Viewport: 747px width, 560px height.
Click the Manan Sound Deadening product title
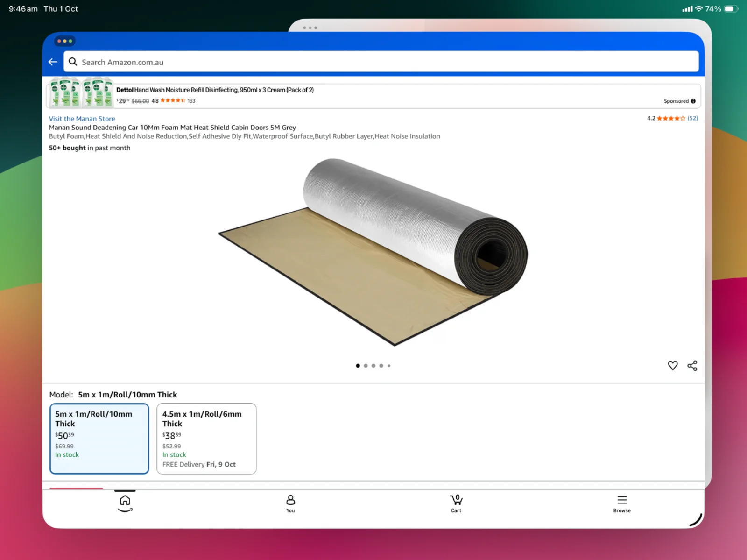tap(172, 128)
